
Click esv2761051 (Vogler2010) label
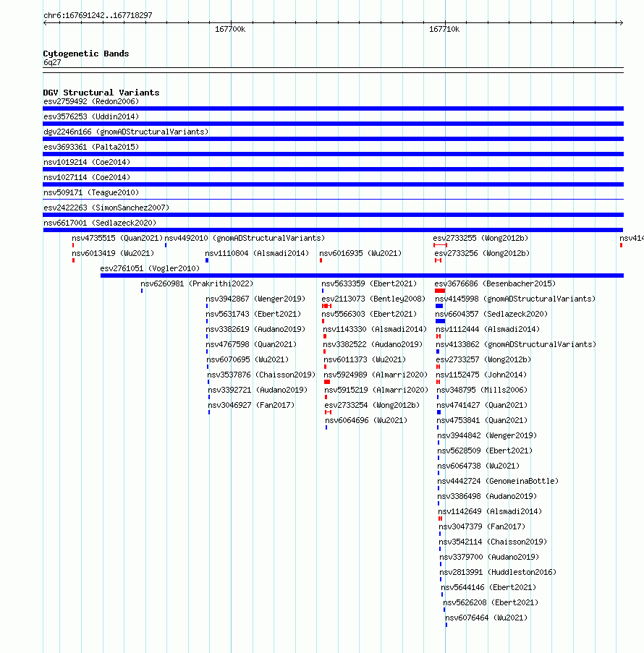point(150,268)
